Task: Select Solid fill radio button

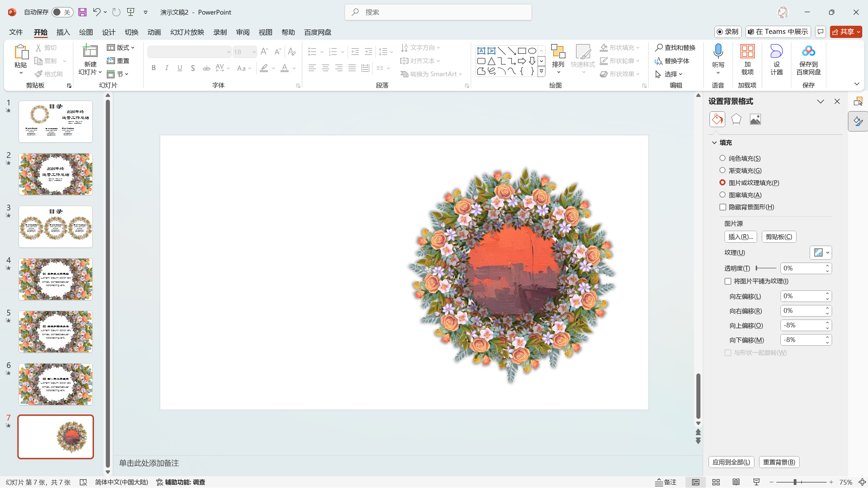Action: (722, 158)
